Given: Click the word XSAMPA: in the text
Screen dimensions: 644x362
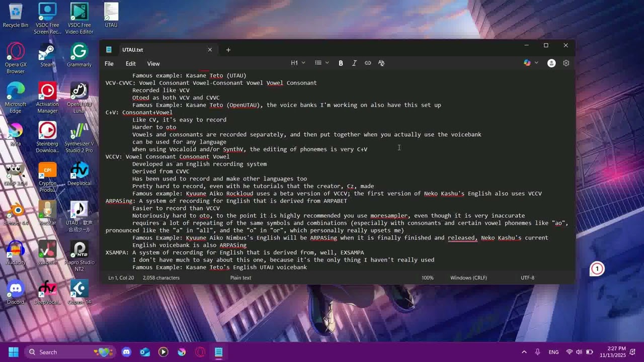Looking at the screenshot, I should click(x=117, y=252).
